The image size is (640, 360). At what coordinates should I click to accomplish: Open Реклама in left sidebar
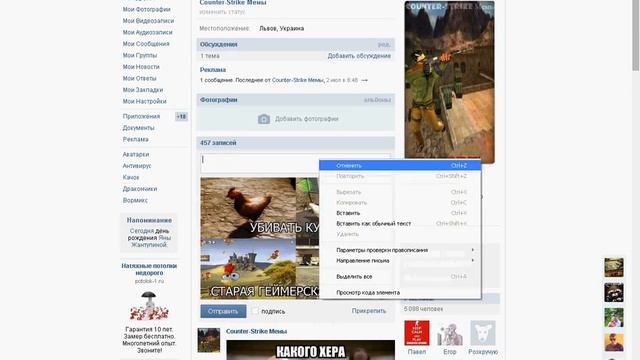pos(136,139)
